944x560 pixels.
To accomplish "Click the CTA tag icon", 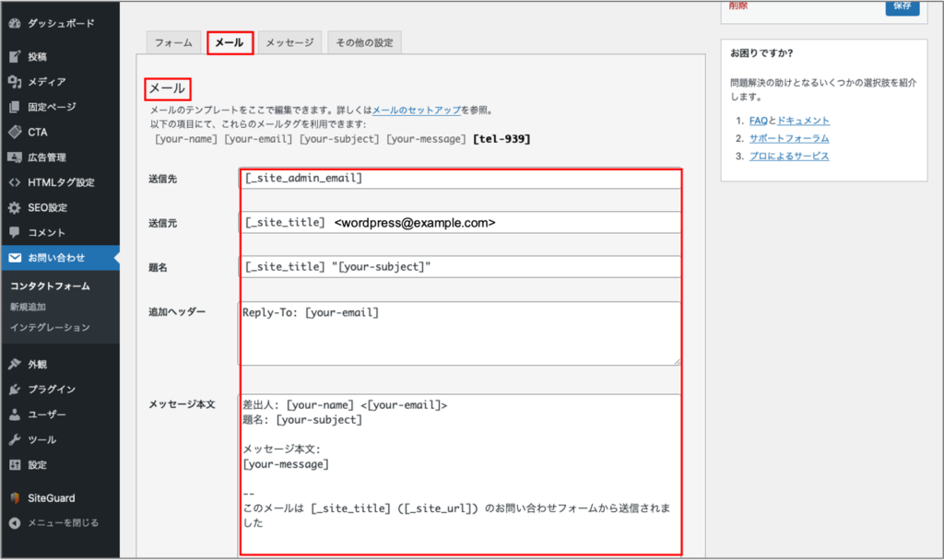I will coord(15,133).
